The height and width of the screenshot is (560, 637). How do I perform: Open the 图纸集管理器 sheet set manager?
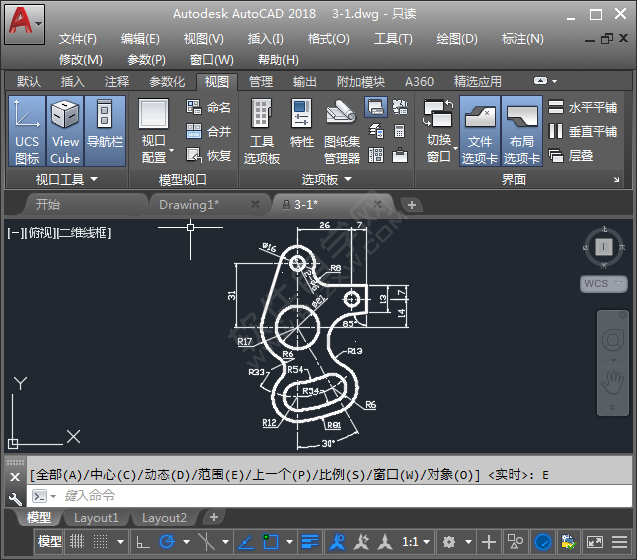[x=342, y=131]
